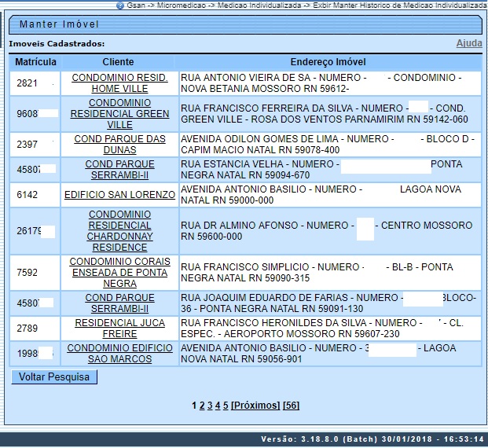Image resolution: width=488 pixels, height=448 pixels.
Task: Jump to results page 3
Action: 209,406
